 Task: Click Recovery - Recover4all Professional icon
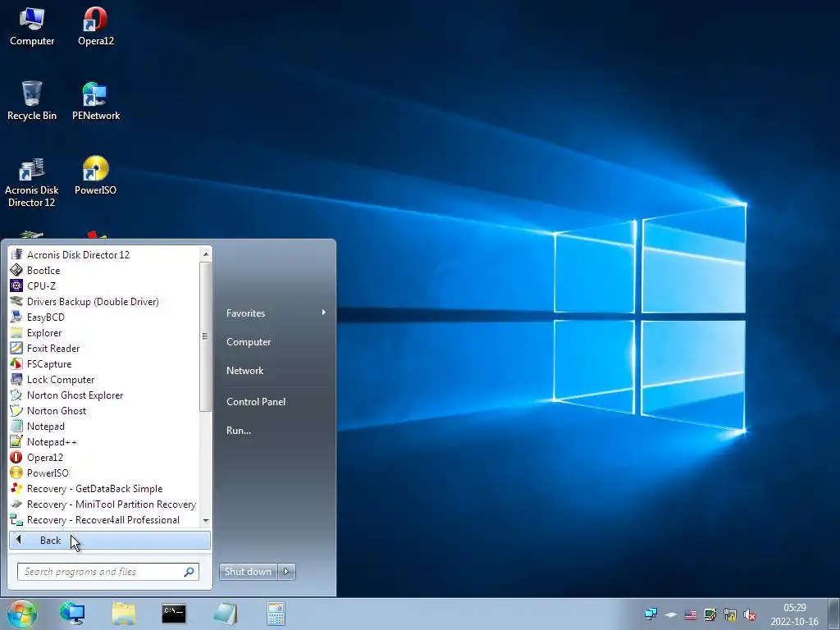(16, 519)
